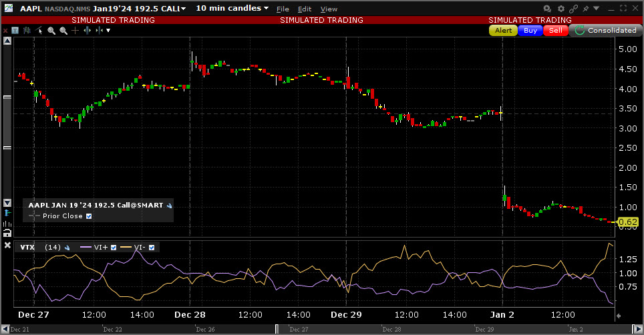Click the red Sell button

(556, 30)
